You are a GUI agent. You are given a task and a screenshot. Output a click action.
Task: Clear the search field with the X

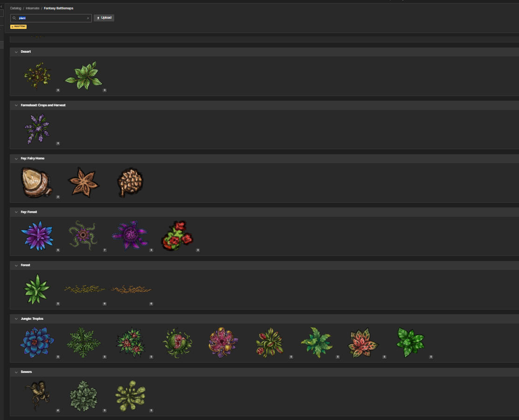[88, 18]
